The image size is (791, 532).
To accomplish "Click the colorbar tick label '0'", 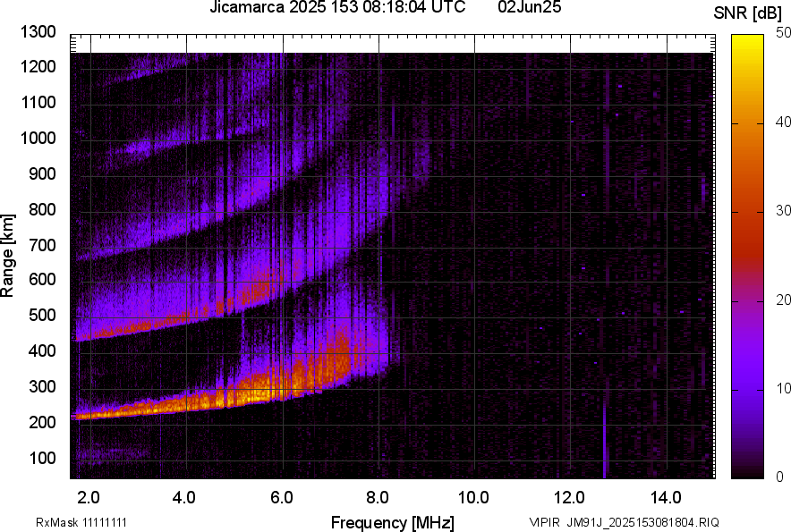I will 780,477.
